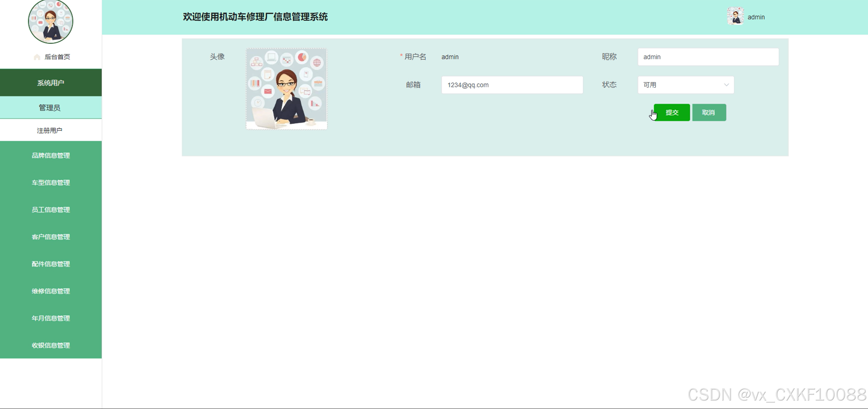Click the 邮箱 email input field
Image resolution: width=868 pixels, height=409 pixels.
coord(512,85)
